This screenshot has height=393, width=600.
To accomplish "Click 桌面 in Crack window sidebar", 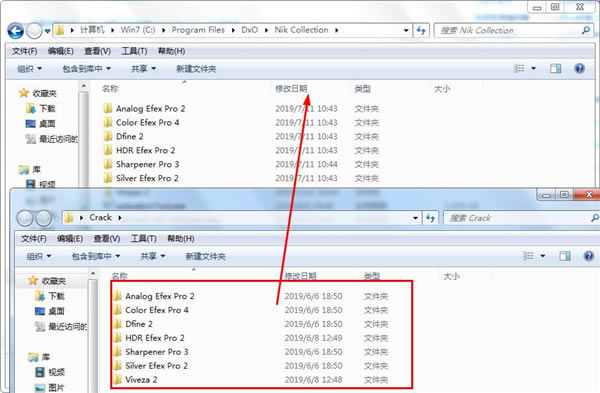I will pyautogui.click(x=50, y=311).
